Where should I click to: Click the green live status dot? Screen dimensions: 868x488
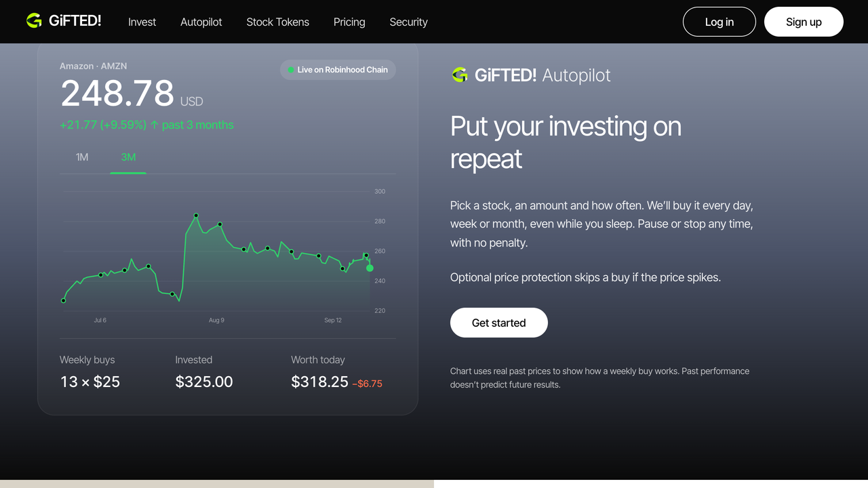coord(291,70)
